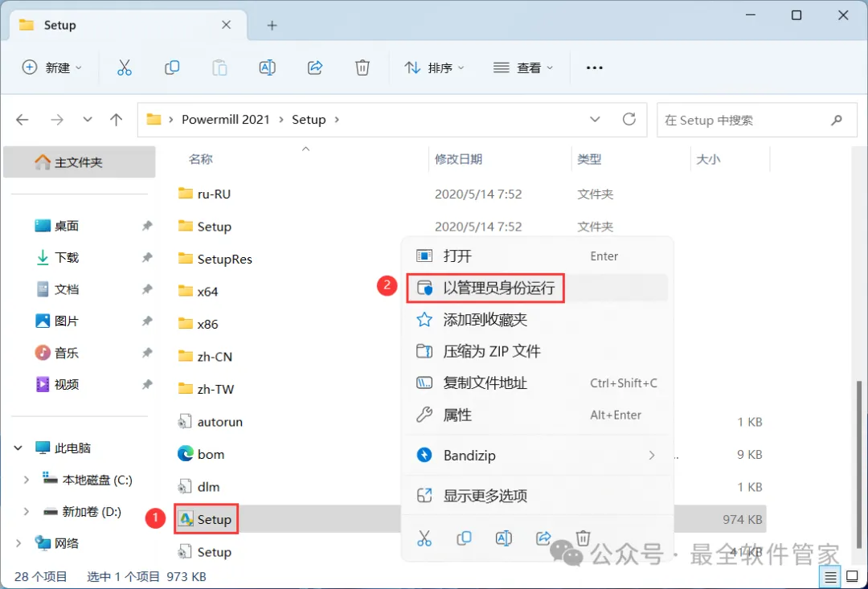Viewport: 868px width, 589px height.
Task: Go forward with the right arrow
Action: (x=57, y=120)
